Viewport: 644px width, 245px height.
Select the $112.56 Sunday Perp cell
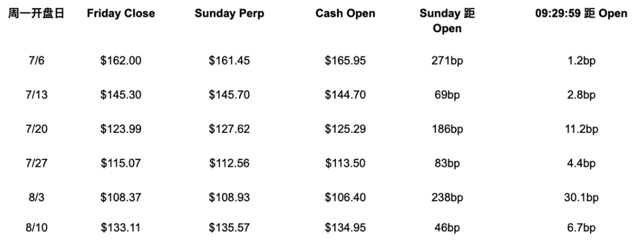tap(229, 164)
